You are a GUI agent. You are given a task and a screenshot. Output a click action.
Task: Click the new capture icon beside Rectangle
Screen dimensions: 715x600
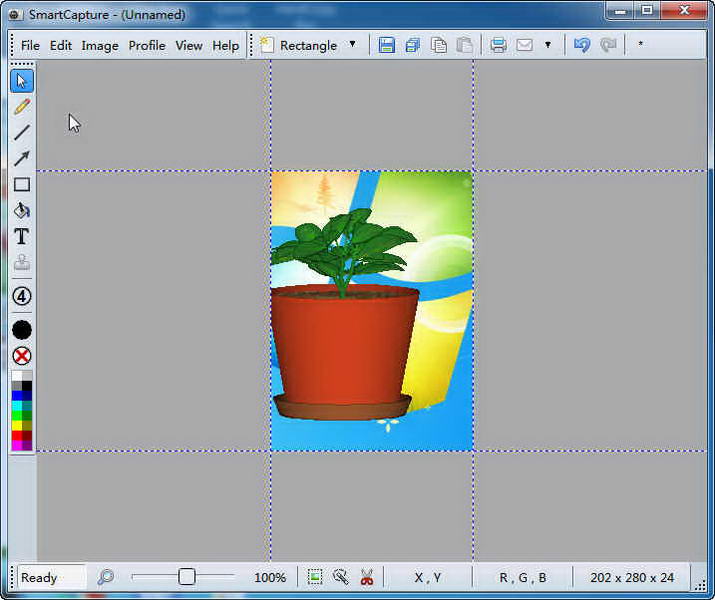[x=267, y=45]
